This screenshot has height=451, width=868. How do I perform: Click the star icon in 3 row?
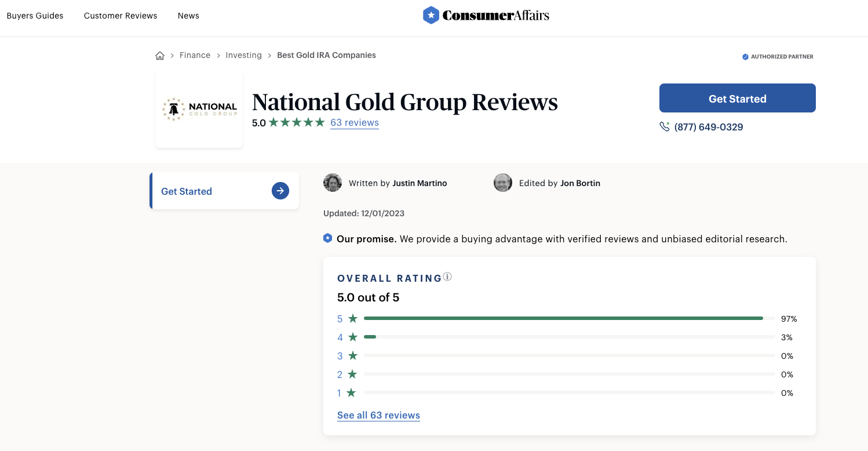[x=353, y=355]
